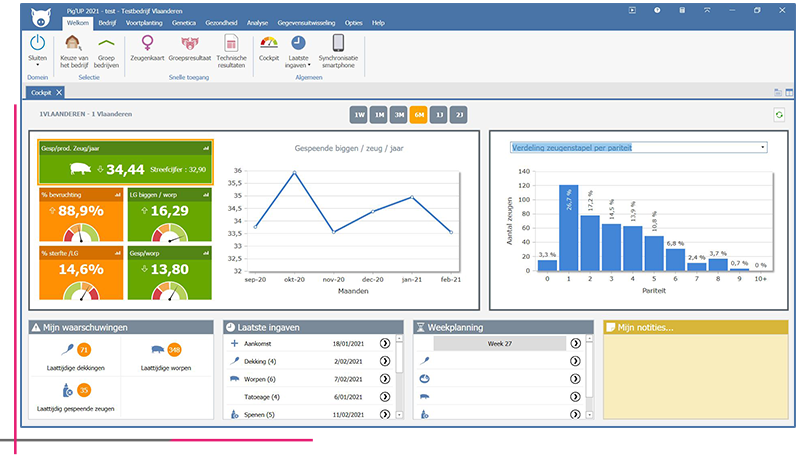This screenshot has height=471, width=800.
Task: Open Technische resultaten report
Action: tap(231, 43)
